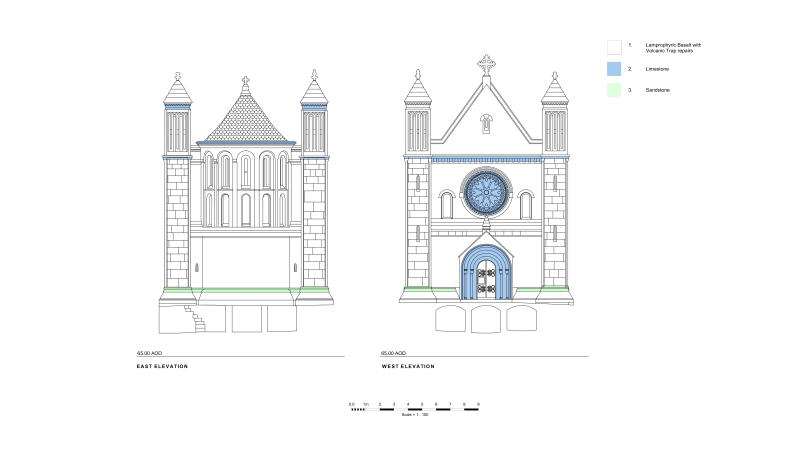Click the stair drawing below the east elevation

195,318
